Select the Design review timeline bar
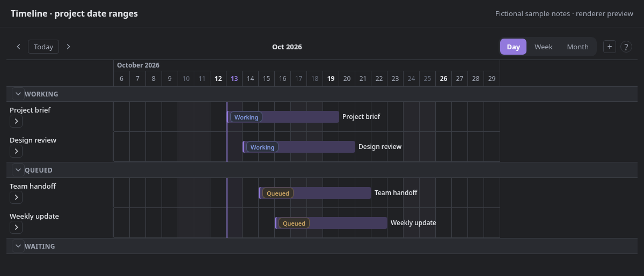The image size is (644, 276). point(299,147)
